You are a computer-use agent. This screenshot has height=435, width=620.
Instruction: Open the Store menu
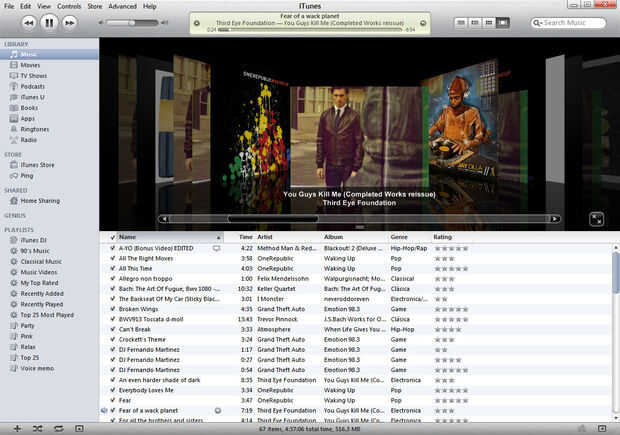click(x=95, y=6)
